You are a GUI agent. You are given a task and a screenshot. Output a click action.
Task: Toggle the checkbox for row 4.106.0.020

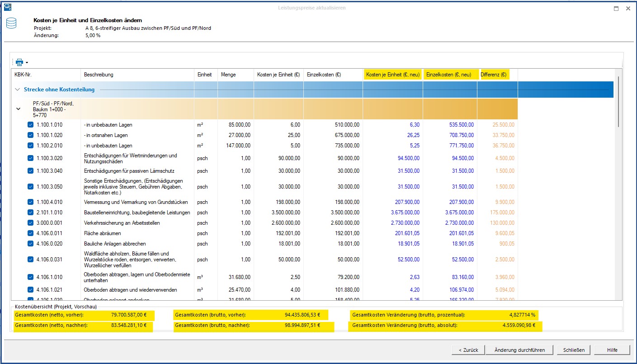(x=30, y=244)
